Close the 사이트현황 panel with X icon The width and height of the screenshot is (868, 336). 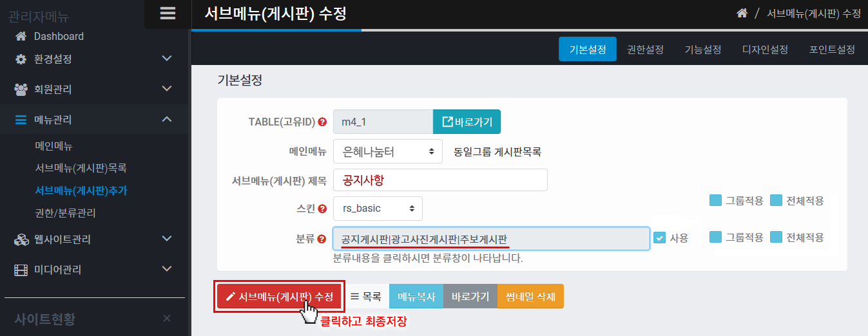(x=166, y=318)
